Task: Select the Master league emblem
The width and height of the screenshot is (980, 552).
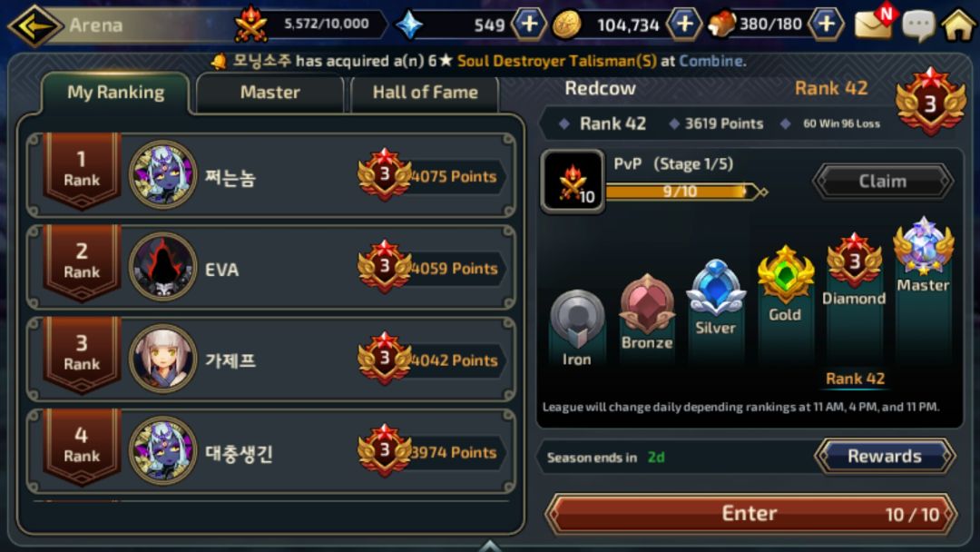Action: pos(923,246)
